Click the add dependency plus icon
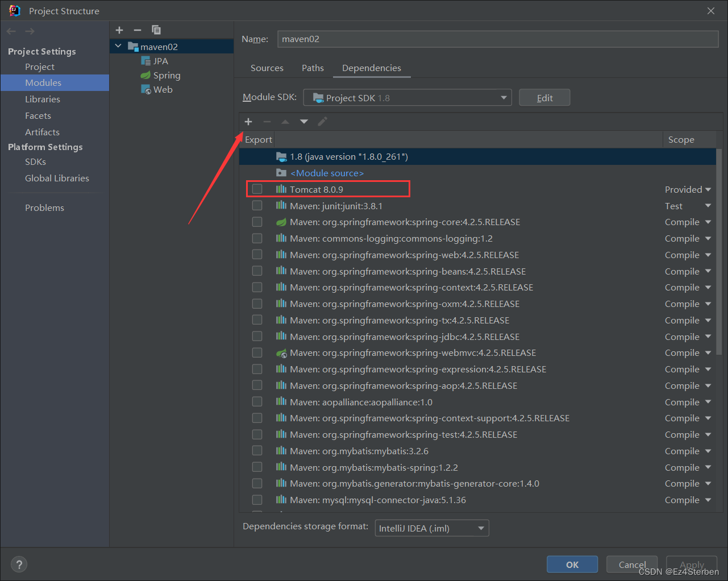Screen dimensions: 728x581 (248, 122)
